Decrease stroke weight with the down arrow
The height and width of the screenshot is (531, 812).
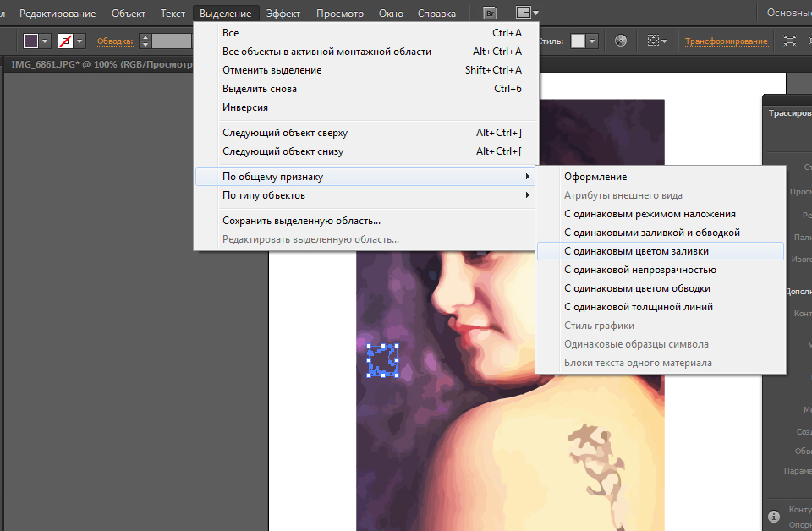tap(145, 45)
